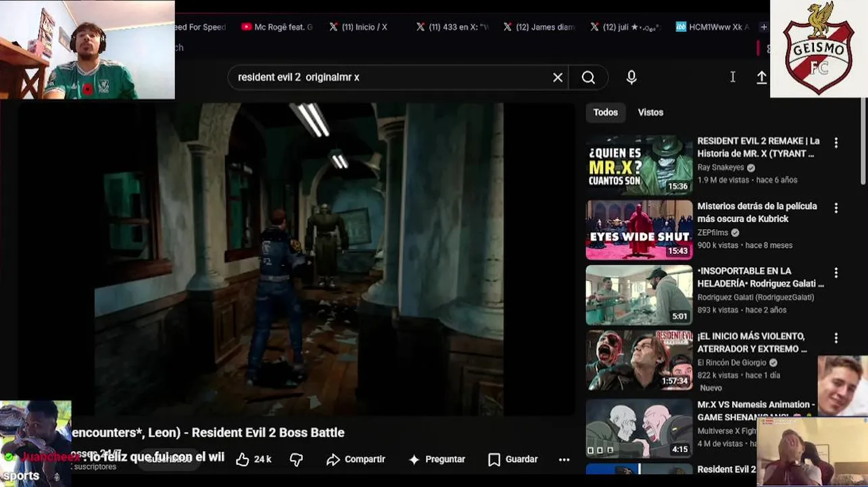This screenshot has height=487, width=868.
Task: Open the 1:57:34 Resident Evil thumbnail
Action: click(x=639, y=360)
